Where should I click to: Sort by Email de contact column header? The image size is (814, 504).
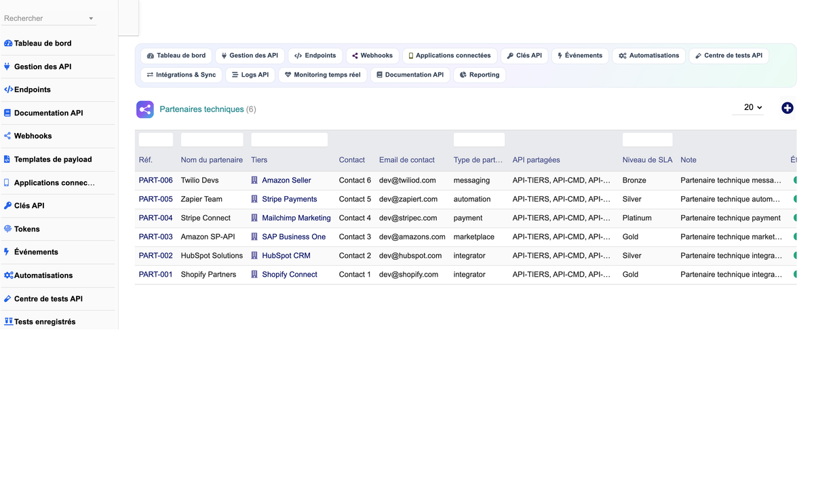point(407,160)
